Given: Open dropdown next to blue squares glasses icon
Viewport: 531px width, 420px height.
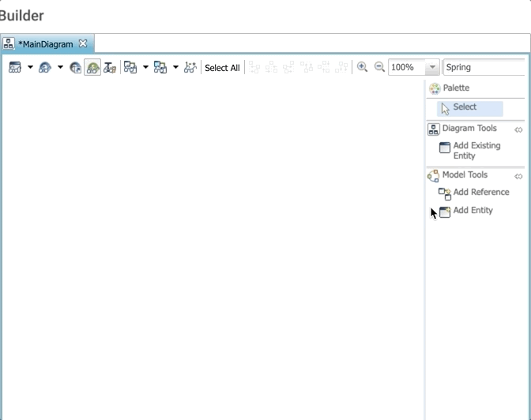Looking at the screenshot, I should pos(175,67).
